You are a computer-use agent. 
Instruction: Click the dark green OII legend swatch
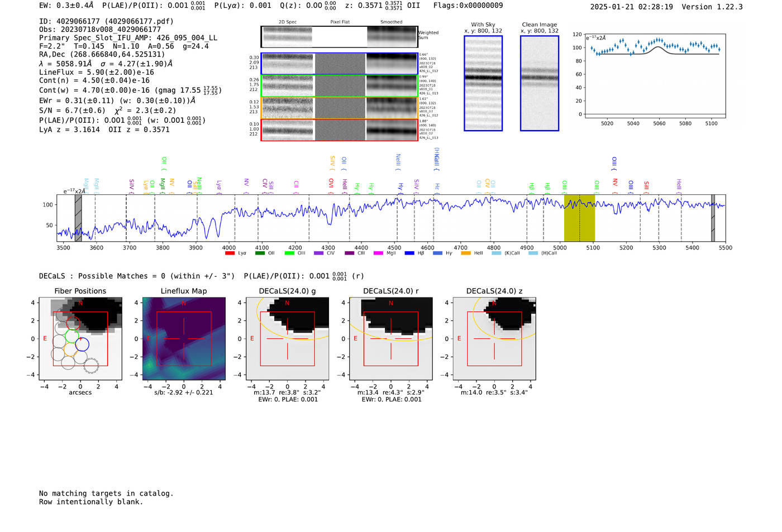coord(260,253)
